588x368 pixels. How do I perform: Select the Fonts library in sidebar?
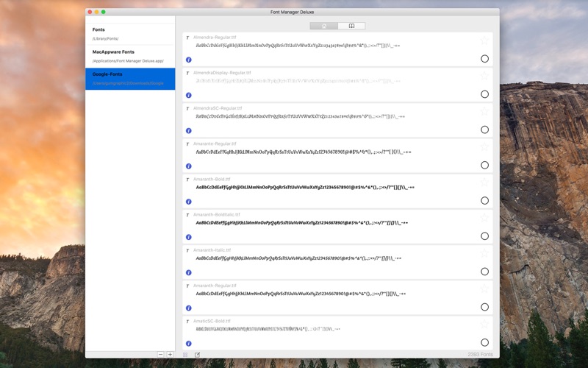pyautogui.click(x=130, y=34)
